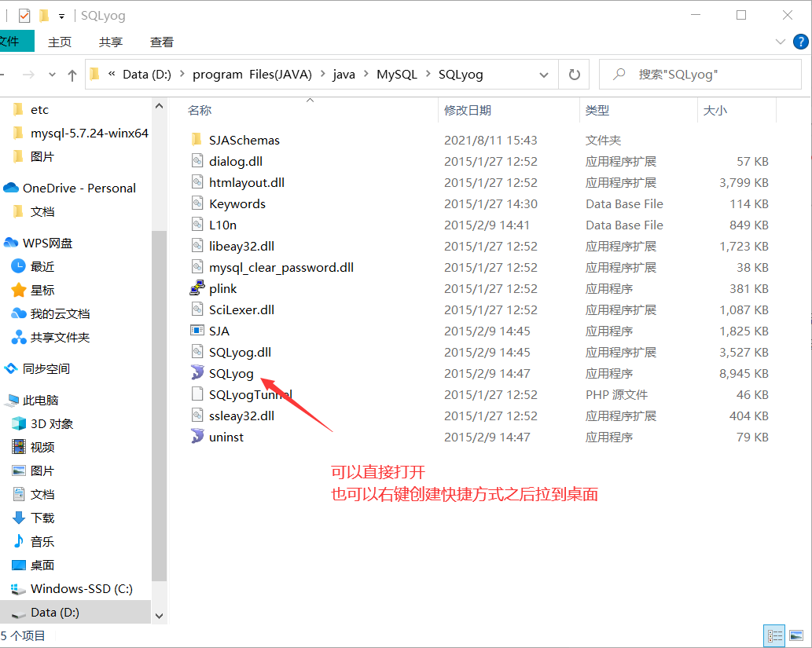Select the ssleay32.dll file
Screen dimensions: 812x648
pos(241,416)
